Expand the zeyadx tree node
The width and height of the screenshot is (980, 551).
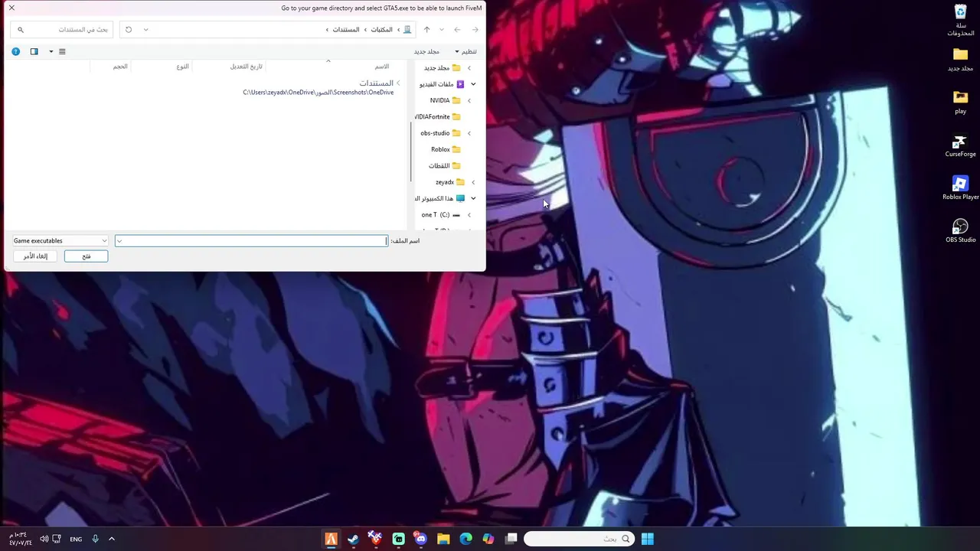[473, 182]
